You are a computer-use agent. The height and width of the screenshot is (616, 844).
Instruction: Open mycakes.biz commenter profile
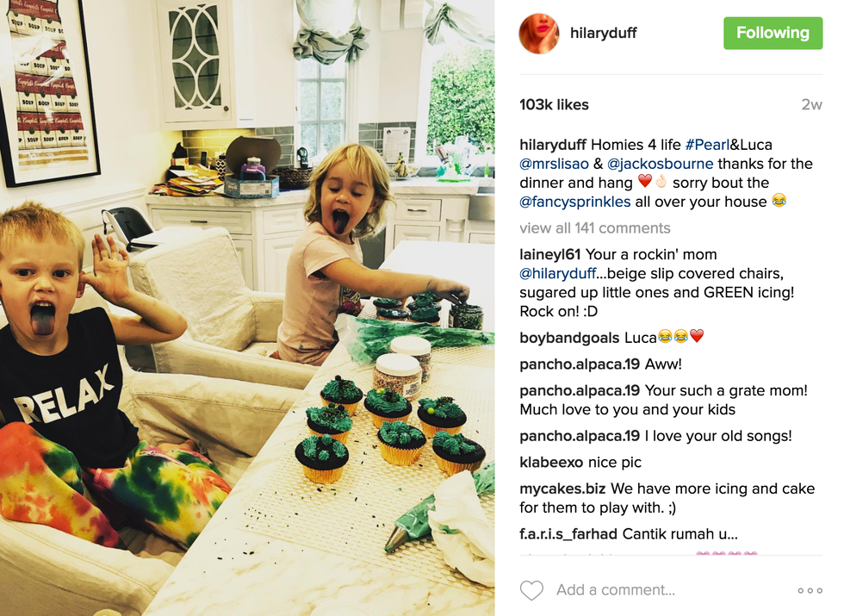562,489
